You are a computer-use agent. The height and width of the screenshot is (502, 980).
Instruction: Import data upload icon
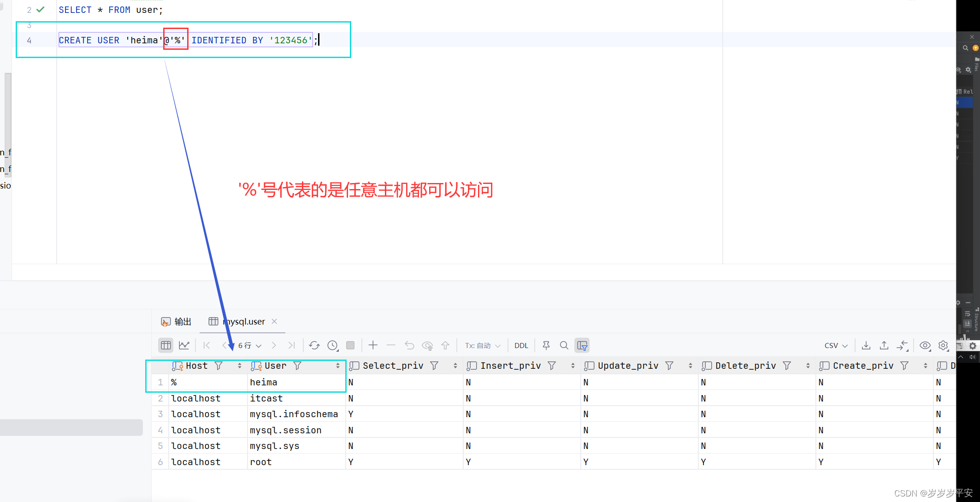pyautogui.click(x=884, y=345)
